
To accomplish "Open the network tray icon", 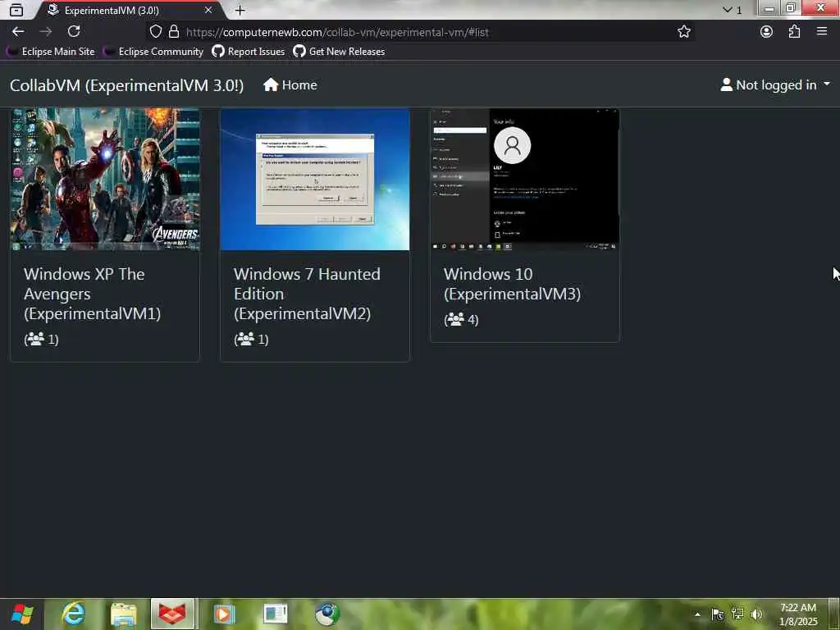I will (x=737, y=614).
